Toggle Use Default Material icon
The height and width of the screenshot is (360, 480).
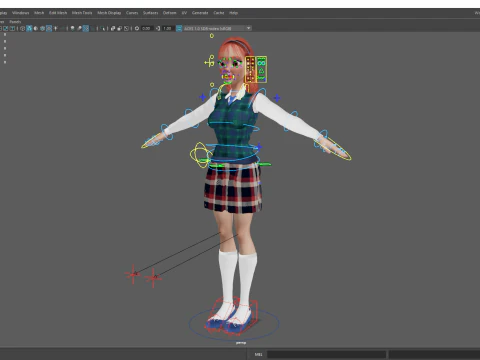36,28
